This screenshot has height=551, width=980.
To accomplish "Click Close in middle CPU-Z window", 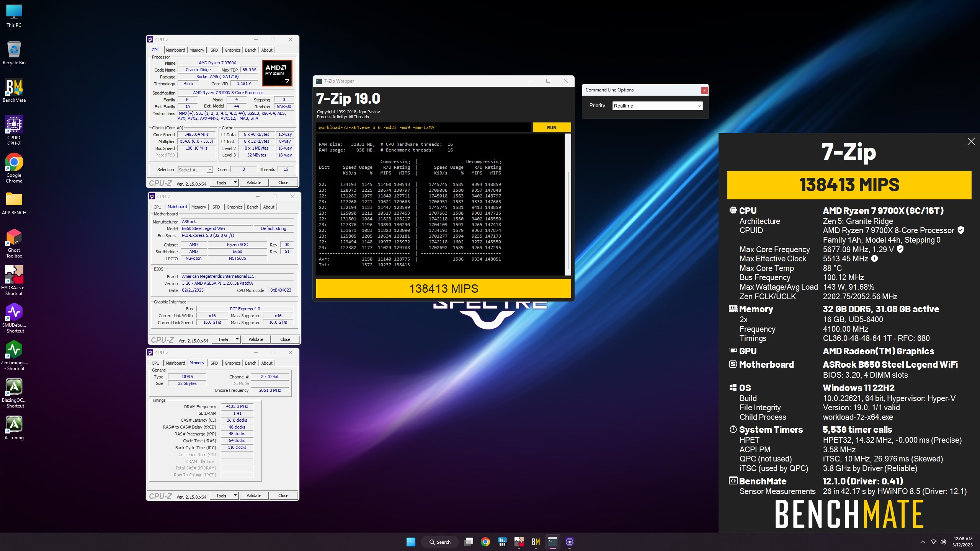I will point(285,339).
